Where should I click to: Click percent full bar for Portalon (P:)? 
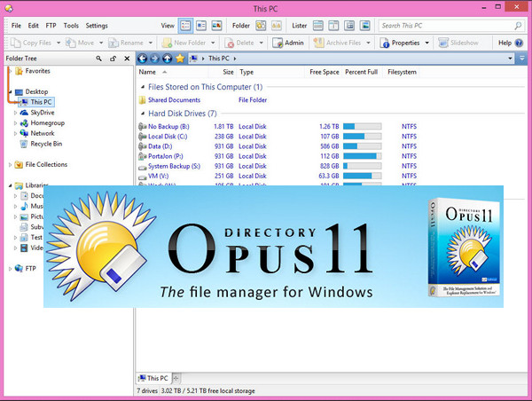(363, 156)
